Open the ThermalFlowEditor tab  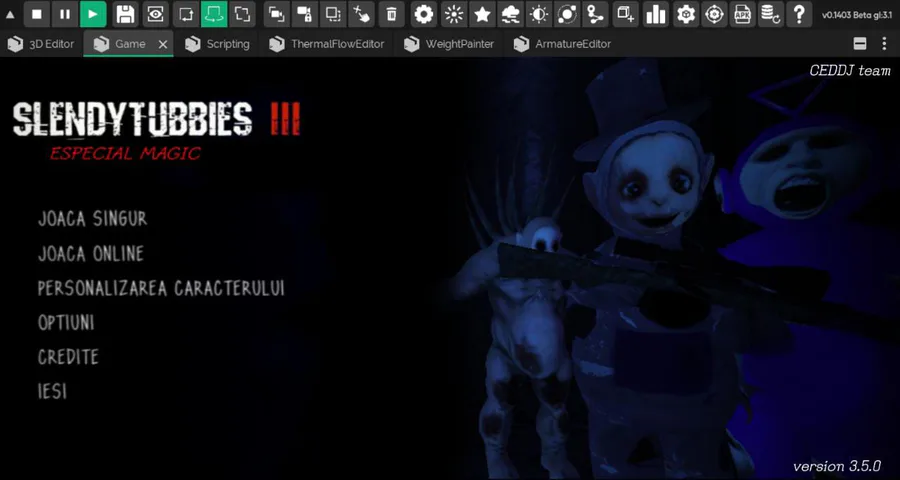[x=327, y=44]
